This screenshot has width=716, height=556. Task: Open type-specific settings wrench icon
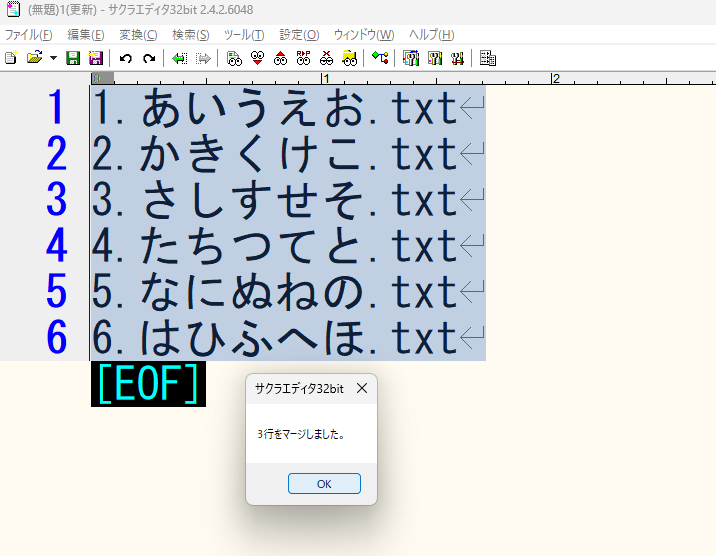(x=434, y=58)
